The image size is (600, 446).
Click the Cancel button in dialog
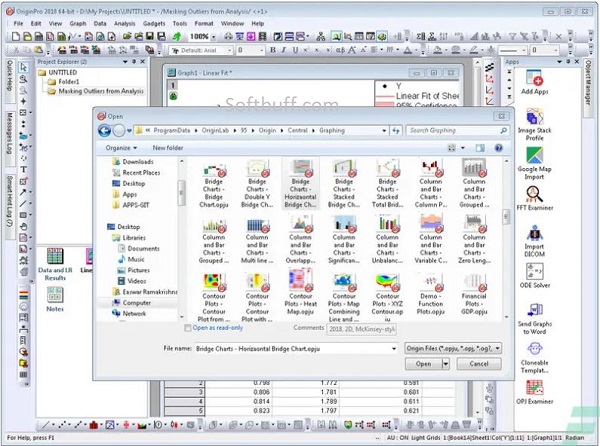(x=479, y=364)
